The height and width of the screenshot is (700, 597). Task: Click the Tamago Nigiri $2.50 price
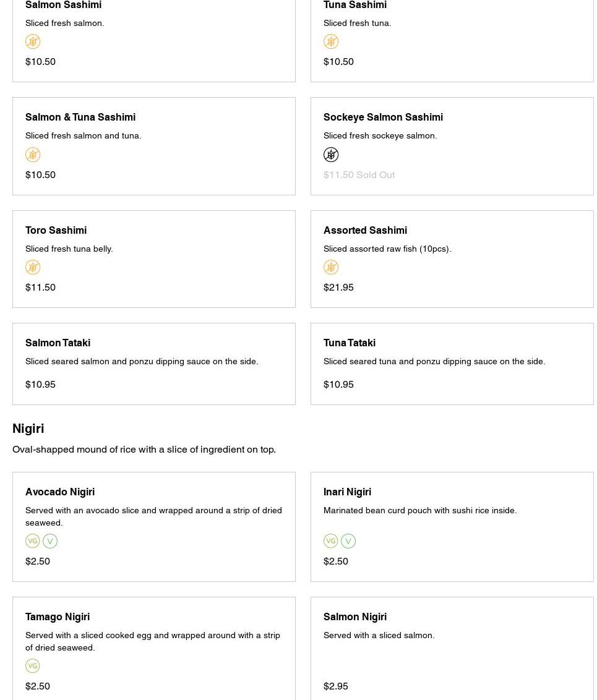[x=38, y=686]
